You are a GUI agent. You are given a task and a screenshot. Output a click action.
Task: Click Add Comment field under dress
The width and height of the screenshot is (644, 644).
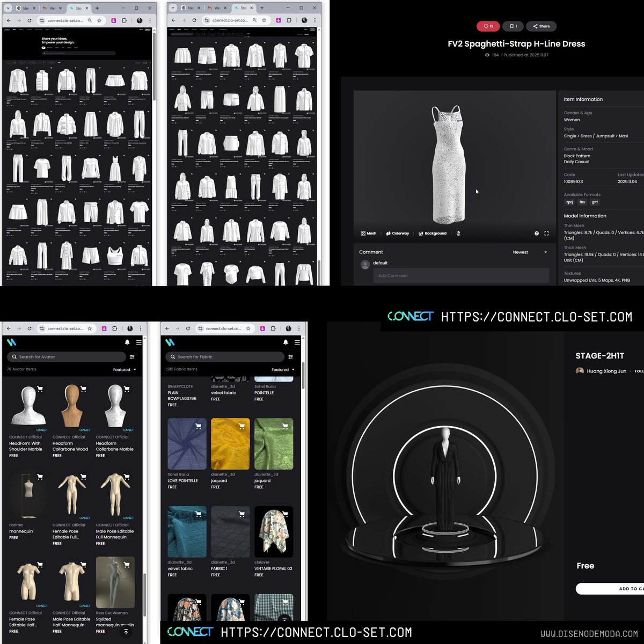coord(461,276)
